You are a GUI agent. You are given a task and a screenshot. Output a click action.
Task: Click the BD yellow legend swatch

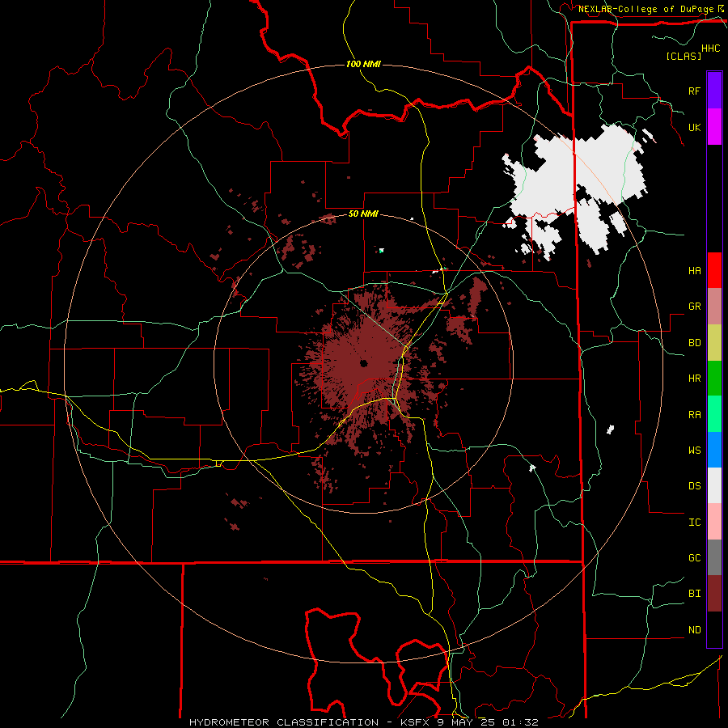pos(714,343)
